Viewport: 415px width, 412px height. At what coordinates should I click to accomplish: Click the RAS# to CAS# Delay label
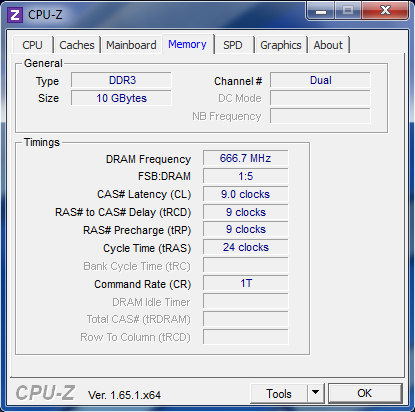point(123,212)
